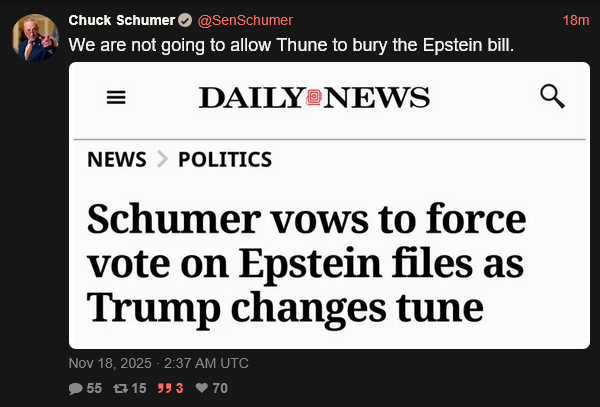Screen dimensions: 600x407
Task: Click the like count 70
Action: tap(220, 388)
